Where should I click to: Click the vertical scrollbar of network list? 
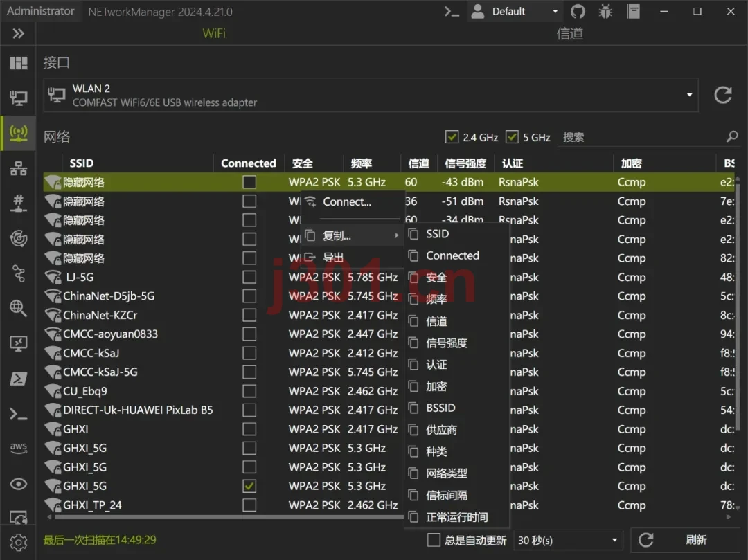738,305
